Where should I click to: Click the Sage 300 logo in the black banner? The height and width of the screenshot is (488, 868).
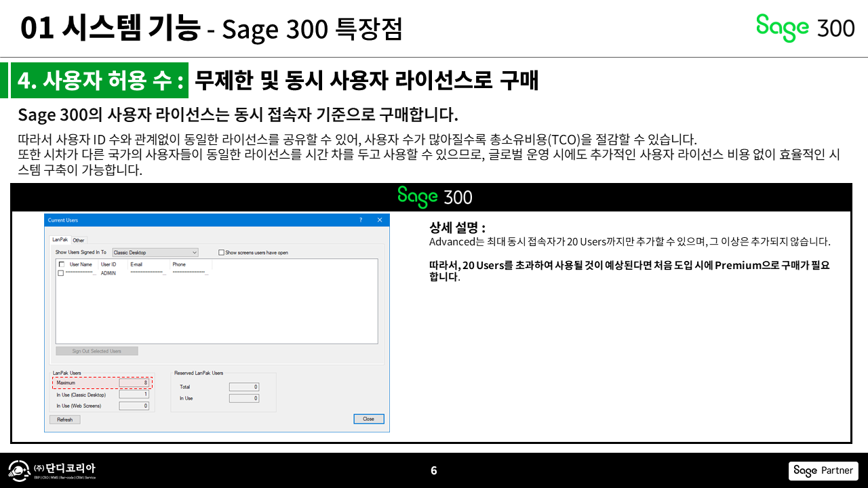435,197
